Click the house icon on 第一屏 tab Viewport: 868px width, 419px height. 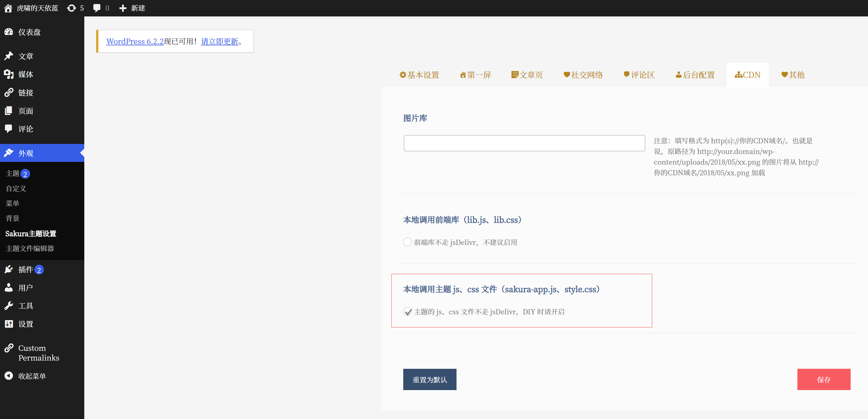[463, 75]
